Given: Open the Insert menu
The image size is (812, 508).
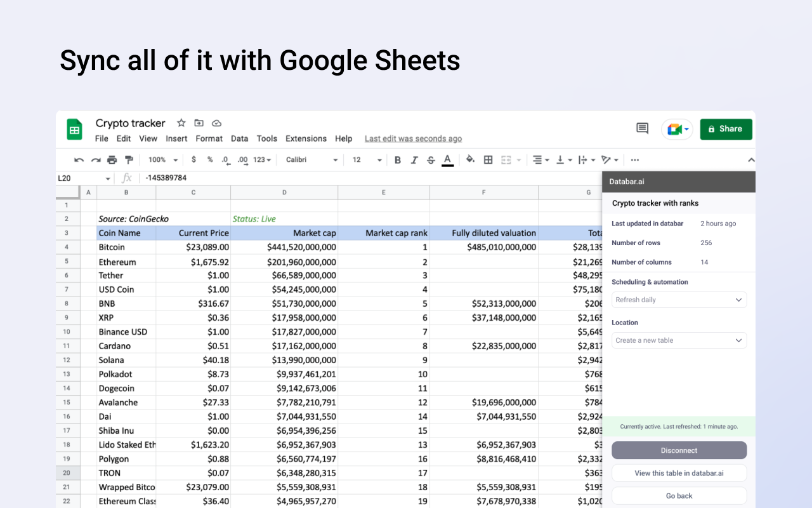Looking at the screenshot, I should tap(176, 138).
